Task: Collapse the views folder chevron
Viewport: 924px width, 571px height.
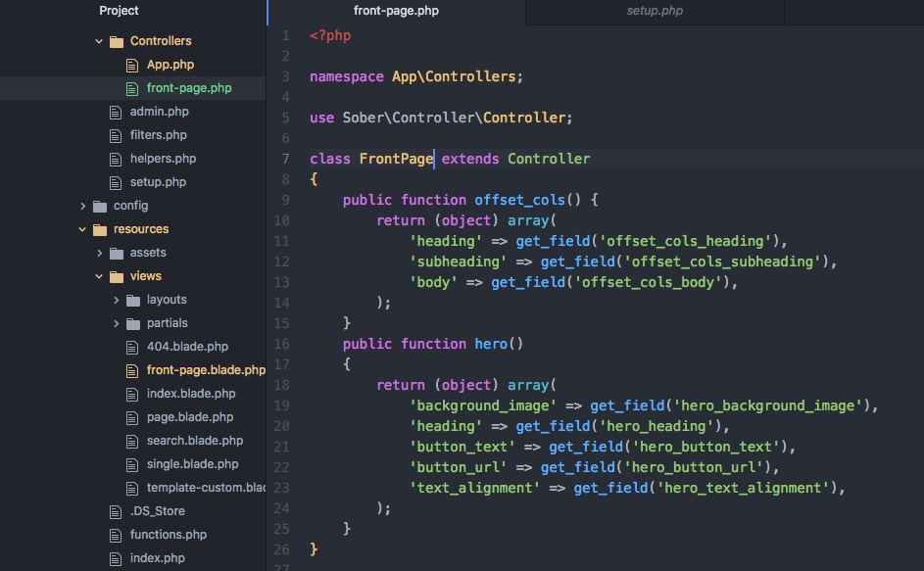Action: point(99,276)
